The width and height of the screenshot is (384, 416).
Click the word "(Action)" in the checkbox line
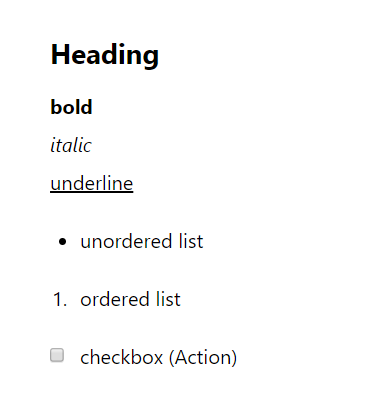tap(203, 357)
